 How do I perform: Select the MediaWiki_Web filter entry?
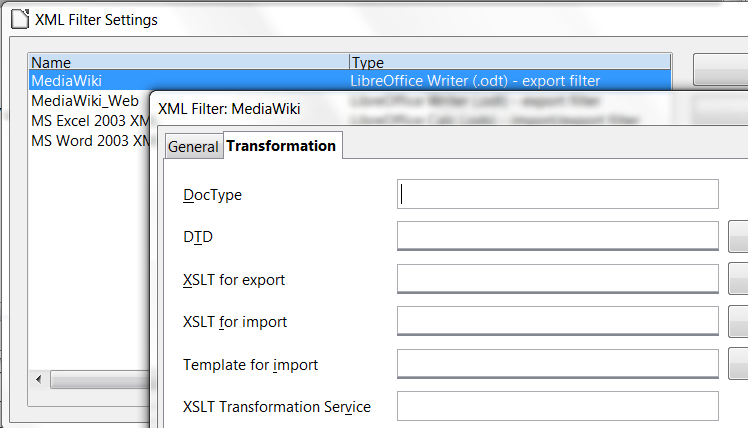point(85,100)
